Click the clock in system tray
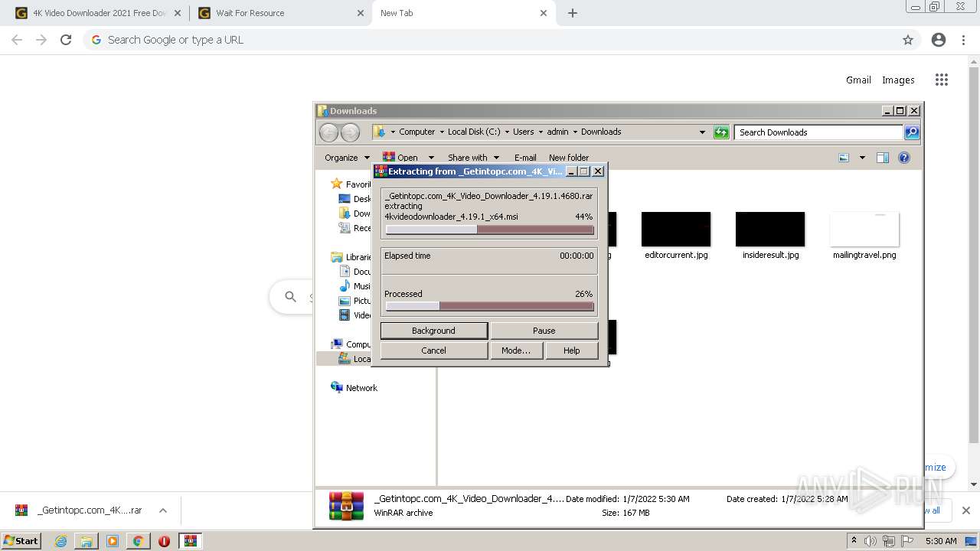This screenshot has height=551, width=980. 941,541
